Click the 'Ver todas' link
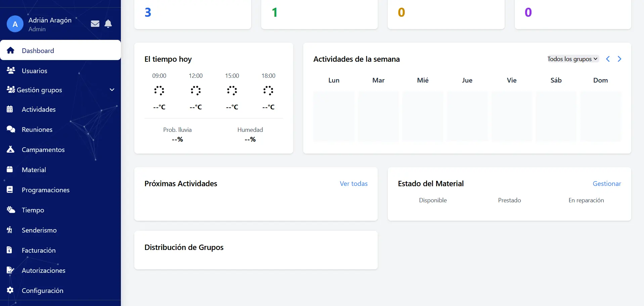The height and width of the screenshot is (306, 644). click(x=354, y=184)
